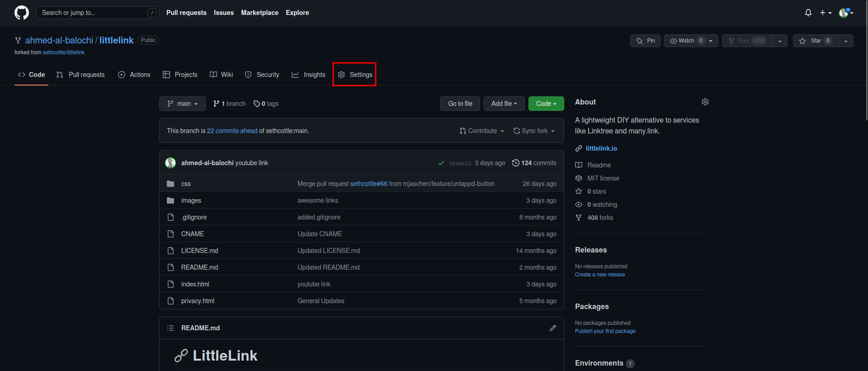This screenshot has height=371, width=868.
Task: Click the Go to file button
Action: tap(460, 104)
